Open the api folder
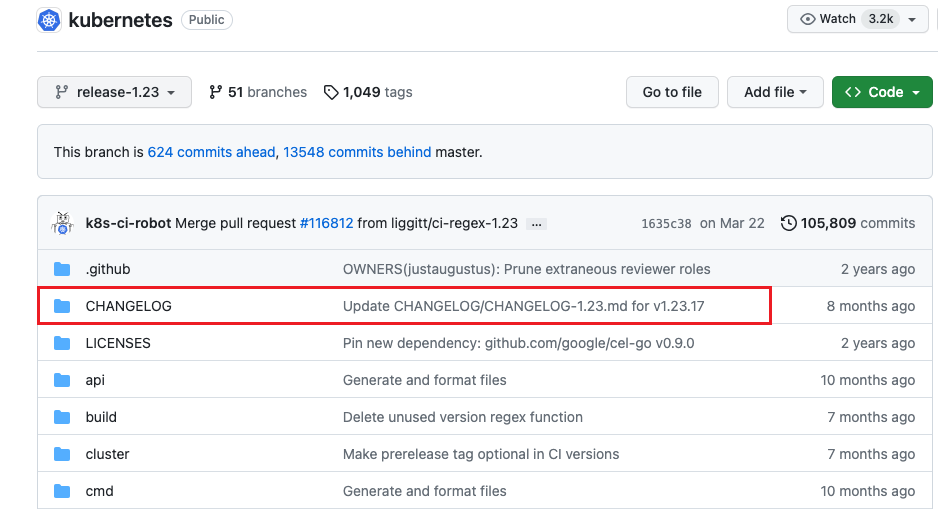The width and height of the screenshot is (938, 509). 95,380
